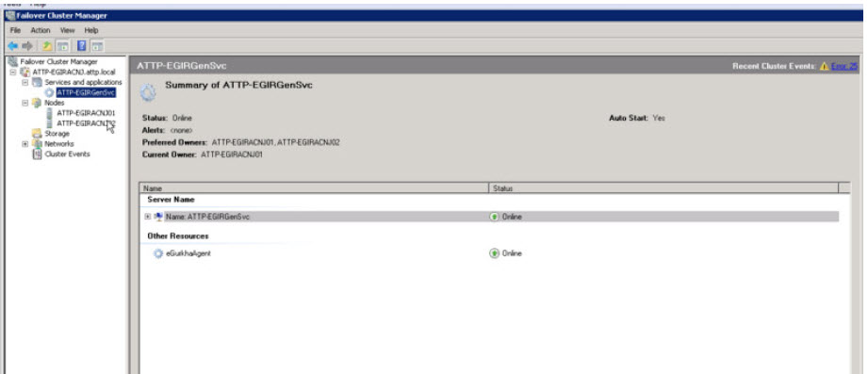Viewport: 868px width, 374px height.
Task: Click the Server Name group heading
Action: click(171, 199)
